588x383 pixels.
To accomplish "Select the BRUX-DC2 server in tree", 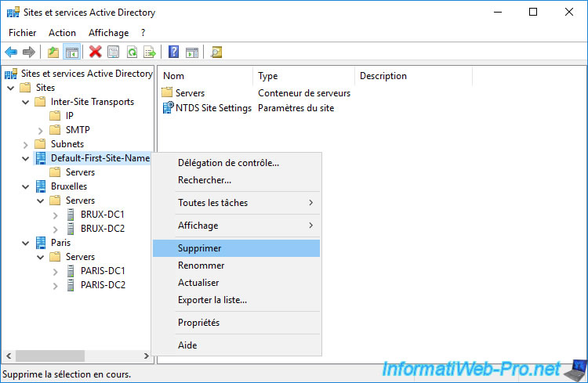I will pos(102,229).
